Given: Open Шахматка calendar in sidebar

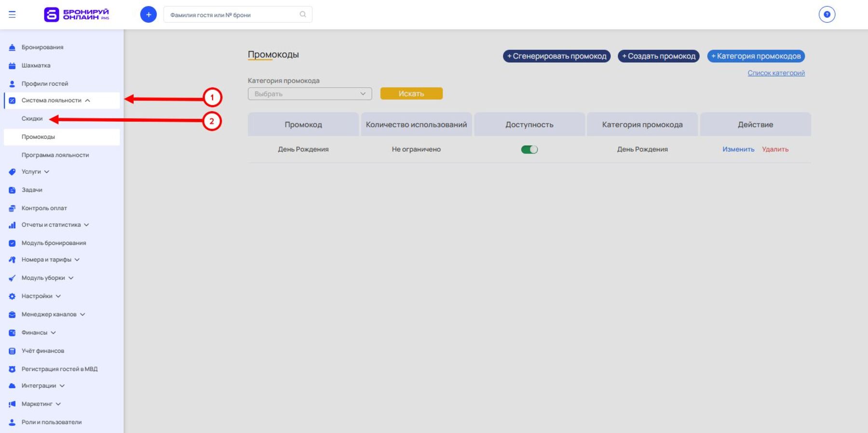Looking at the screenshot, I should point(36,66).
